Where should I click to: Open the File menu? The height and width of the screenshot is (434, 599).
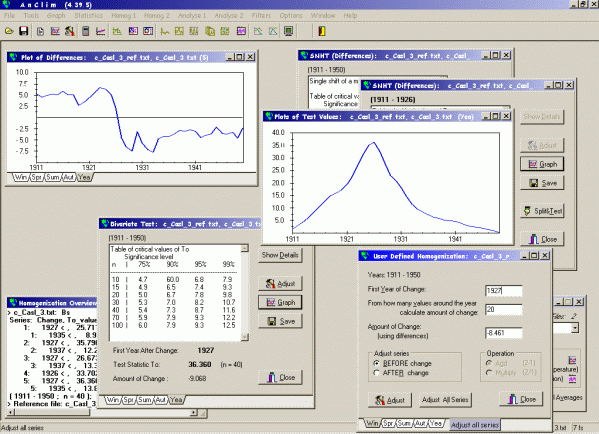(x=9, y=16)
